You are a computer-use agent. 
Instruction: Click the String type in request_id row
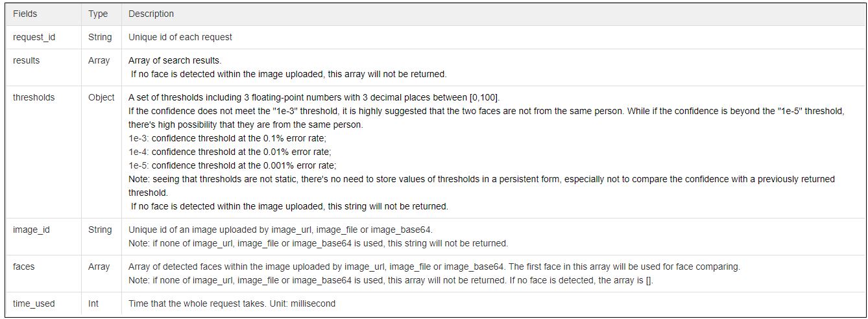100,37
